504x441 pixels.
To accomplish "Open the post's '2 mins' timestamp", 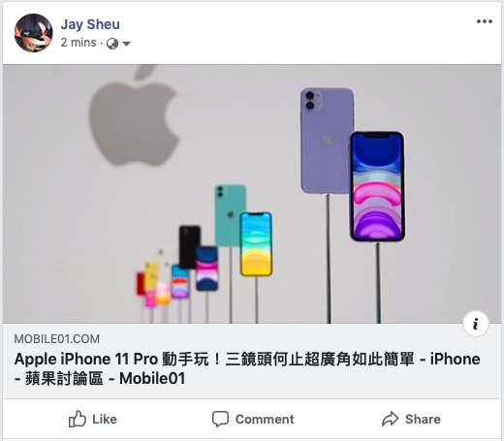I will pyautogui.click(x=79, y=43).
